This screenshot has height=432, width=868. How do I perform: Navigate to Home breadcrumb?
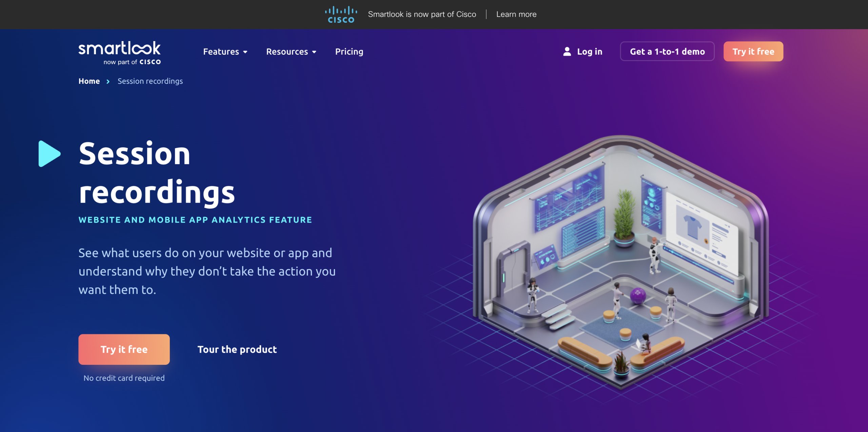click(x=89, y=81)
